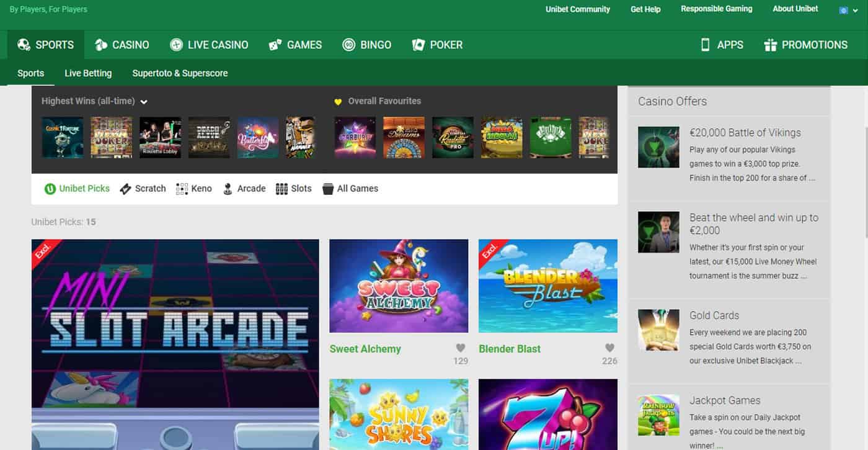Viewport: 868px width, 450px height.
Task: Visit the Unibet Community link
Action: tap(578, 9)
